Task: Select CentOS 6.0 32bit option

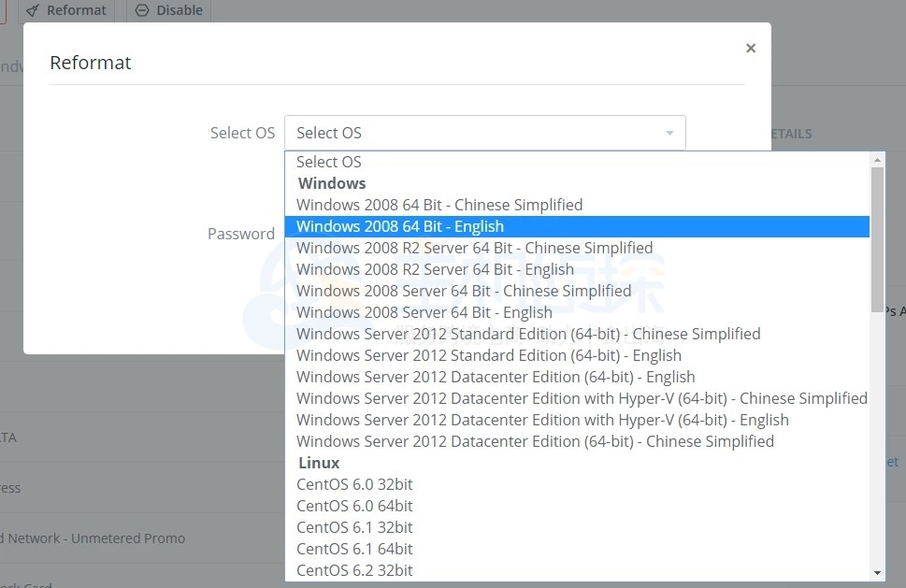Action: coord(354,484)
